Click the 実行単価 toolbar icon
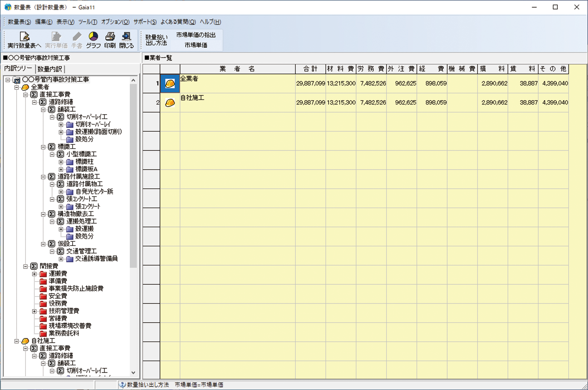 56,40
